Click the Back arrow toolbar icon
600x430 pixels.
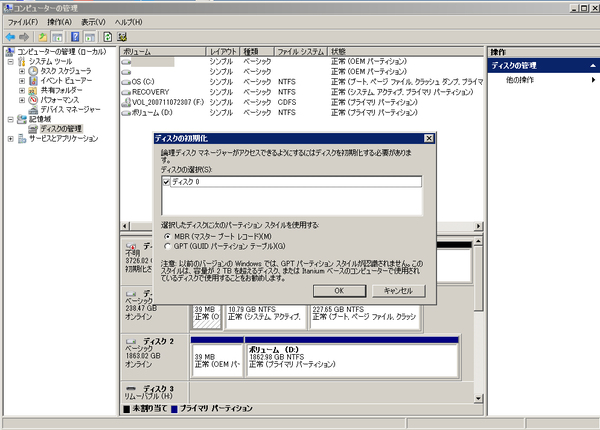coord(10,37)
